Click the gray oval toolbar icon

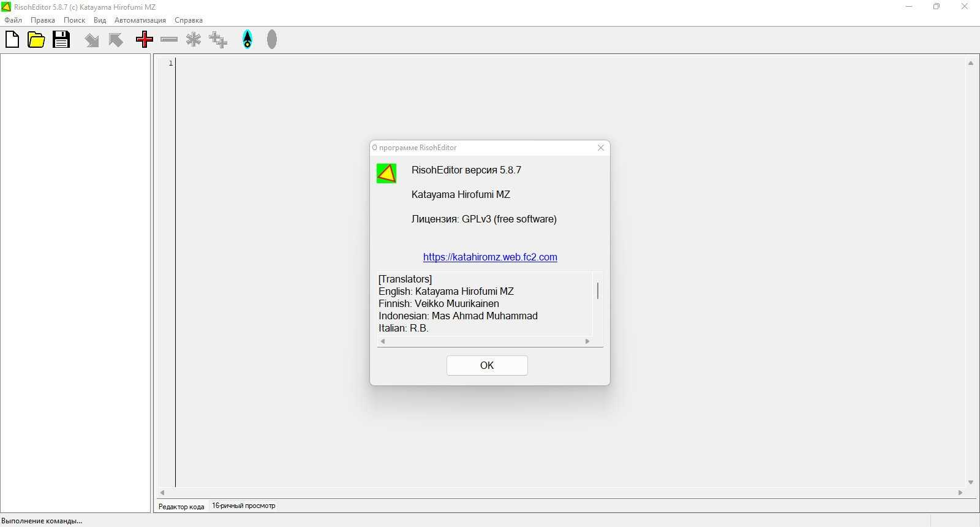point(272,40)
